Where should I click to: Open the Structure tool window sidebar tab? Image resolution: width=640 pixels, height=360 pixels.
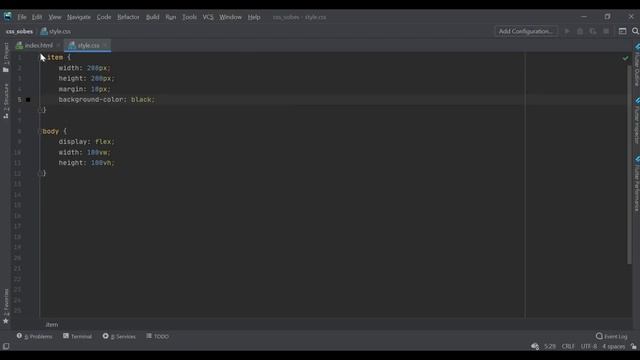click(6, 101)
